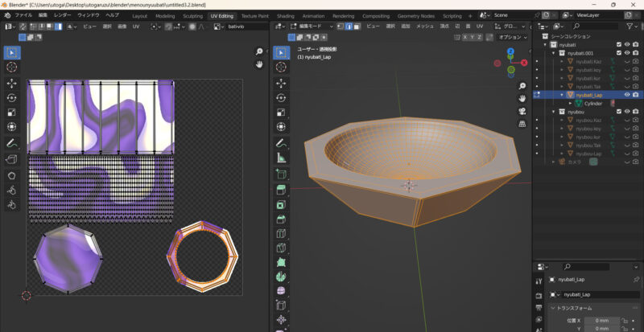The image size is (644, 332).
Task: Select the Move tool in 3D viewport
Action: click(x=281, y=84)
